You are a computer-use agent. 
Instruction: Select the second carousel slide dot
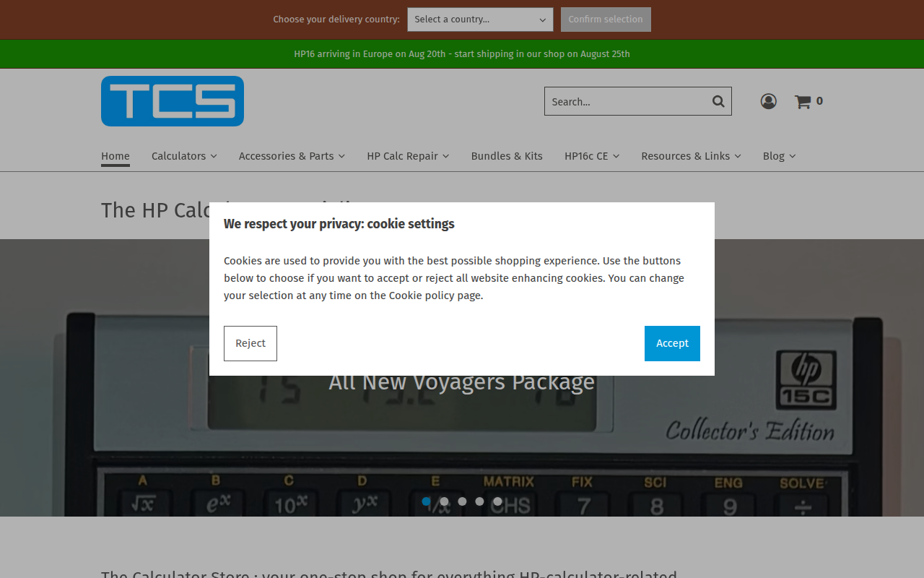pos(444,501)
